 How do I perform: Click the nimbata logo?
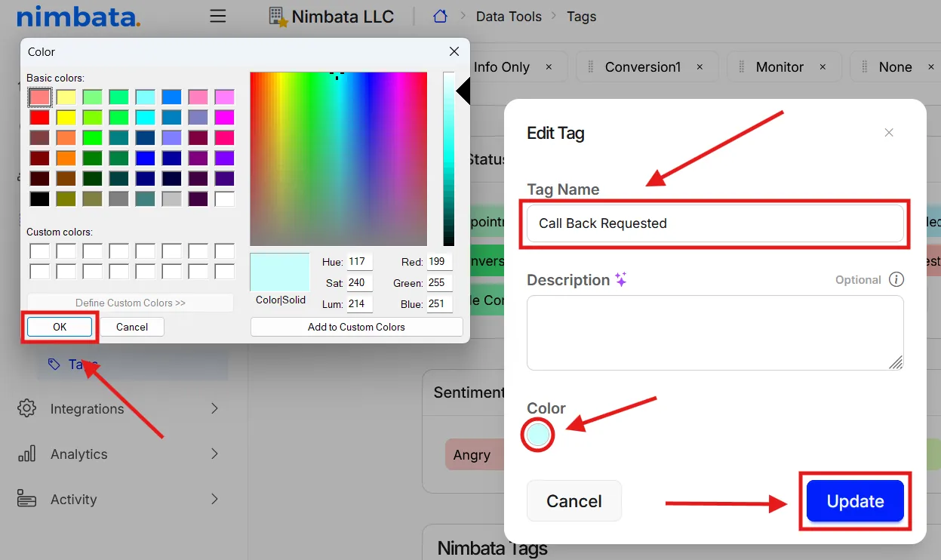[78, 16]
